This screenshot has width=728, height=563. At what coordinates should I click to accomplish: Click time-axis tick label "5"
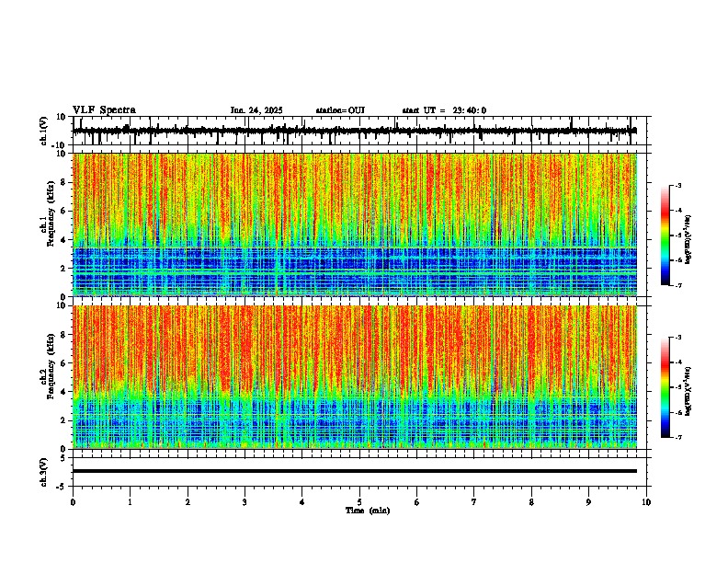click(359, 502)
